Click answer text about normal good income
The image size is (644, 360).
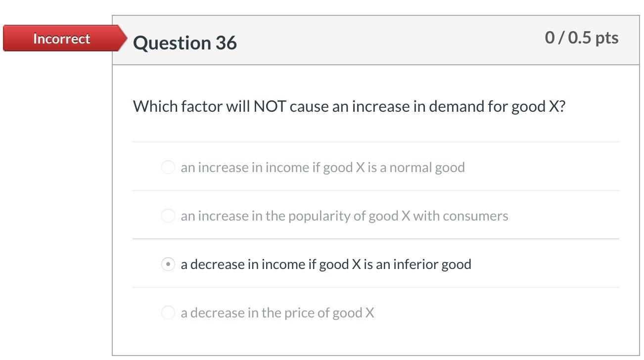322,168
